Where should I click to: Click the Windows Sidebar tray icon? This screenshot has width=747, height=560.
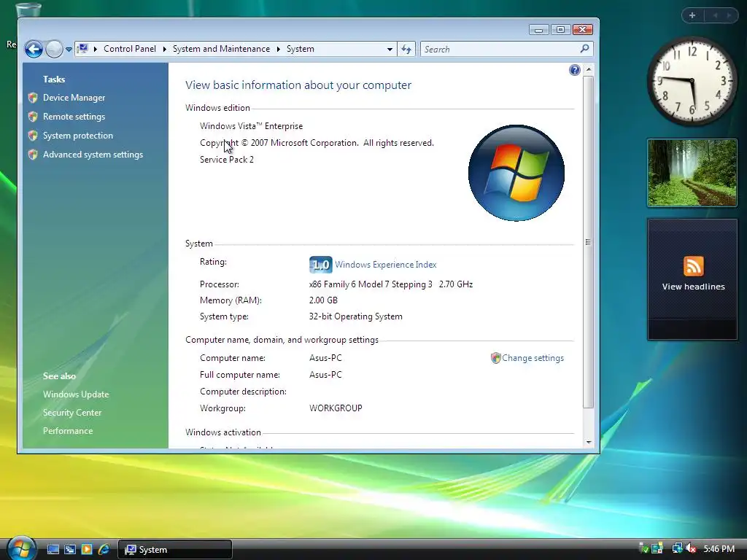click(x=657, y=548)
